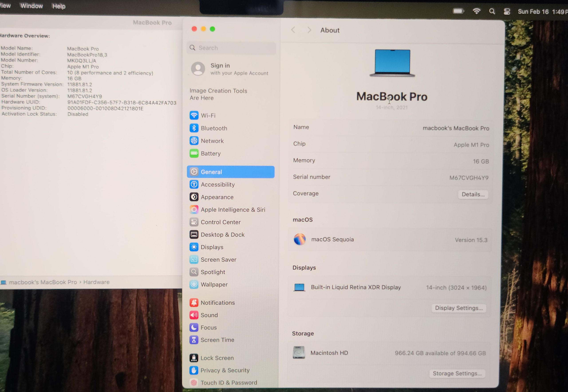Screen dimensions: 568x392
Task: Open Display Settings button
Action: [x=459, y=308]
